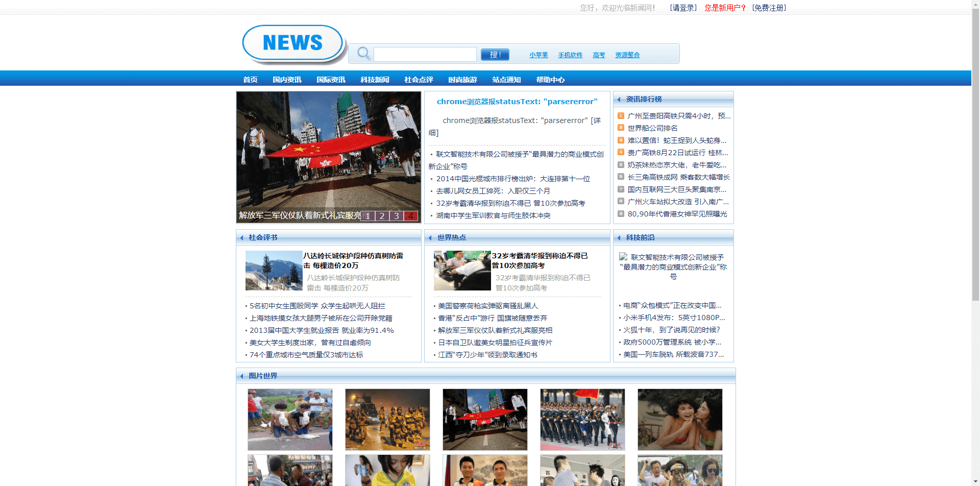Click scrollbar down arrow
The width and height of the screenshot is (980, 486).
pyautogui.click(x=975, y=481)
